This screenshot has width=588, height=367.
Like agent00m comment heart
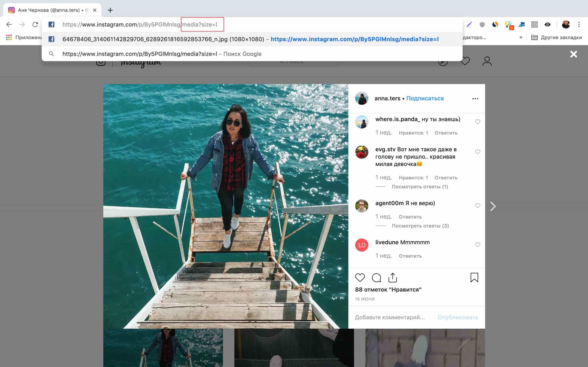coord(478,206)
